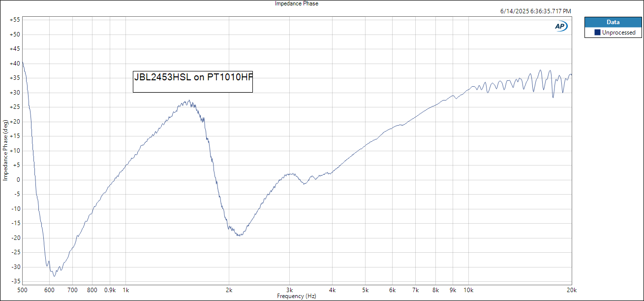Click the 3k tick on frequency axis

click(x=289, y=290)
